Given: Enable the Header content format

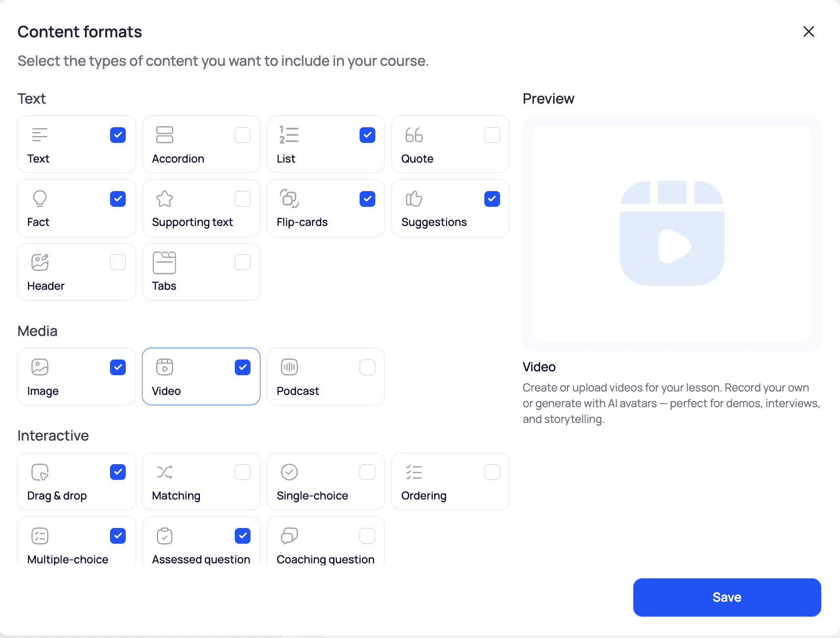Looking at the screenshot, I should (118, 262).
